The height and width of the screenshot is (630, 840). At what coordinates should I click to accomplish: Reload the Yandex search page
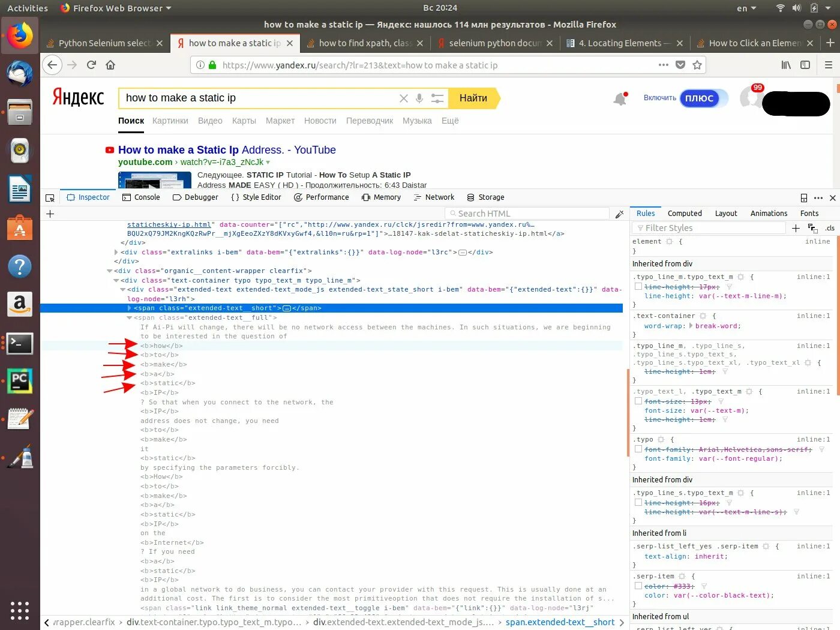click(91, 65)
